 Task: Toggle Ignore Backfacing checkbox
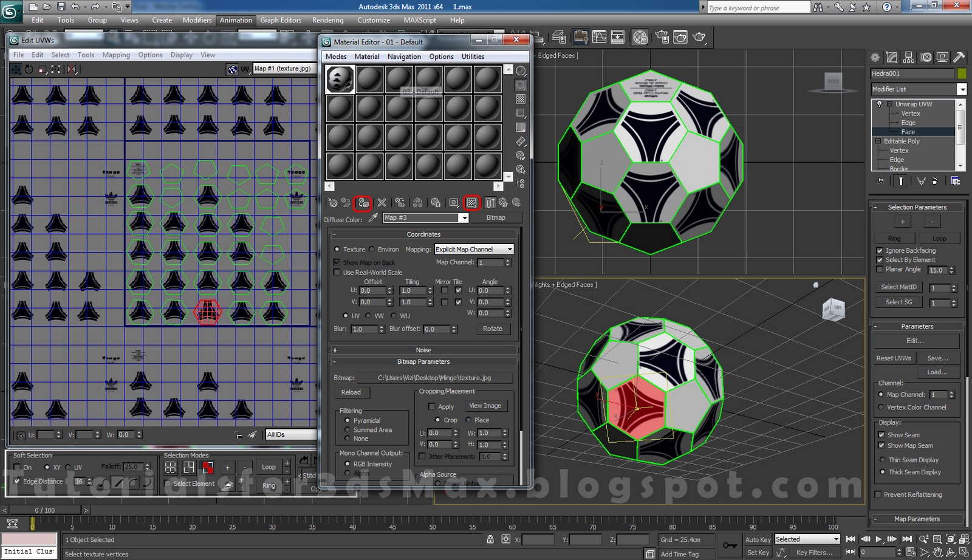coord(880,250)
